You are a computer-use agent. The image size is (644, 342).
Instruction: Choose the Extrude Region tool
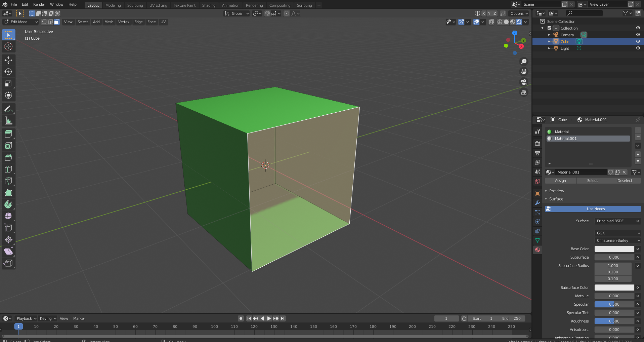[x=8, y=134]
